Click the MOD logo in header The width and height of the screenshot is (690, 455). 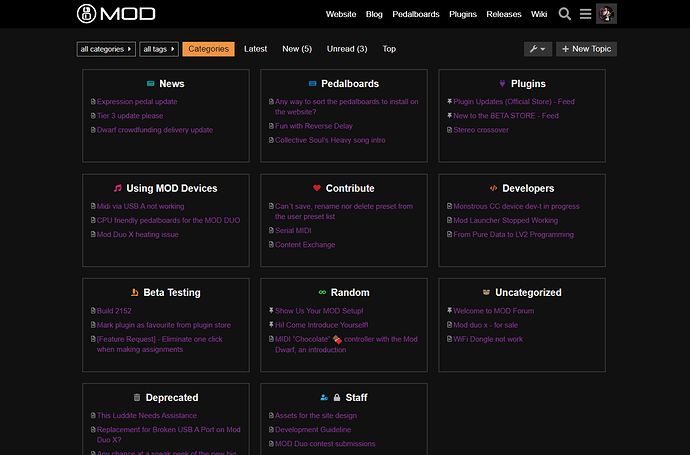116,14
